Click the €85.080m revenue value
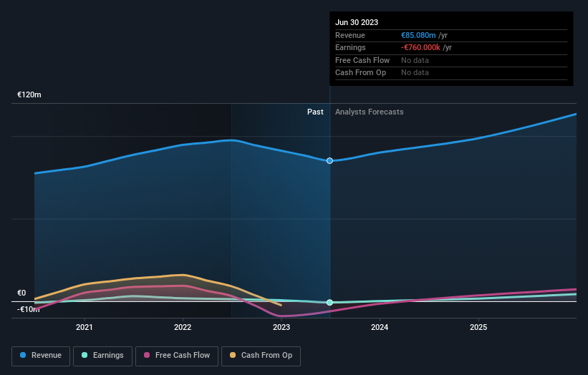The width and height of the screenshot is (588, 375). (418, 35)
